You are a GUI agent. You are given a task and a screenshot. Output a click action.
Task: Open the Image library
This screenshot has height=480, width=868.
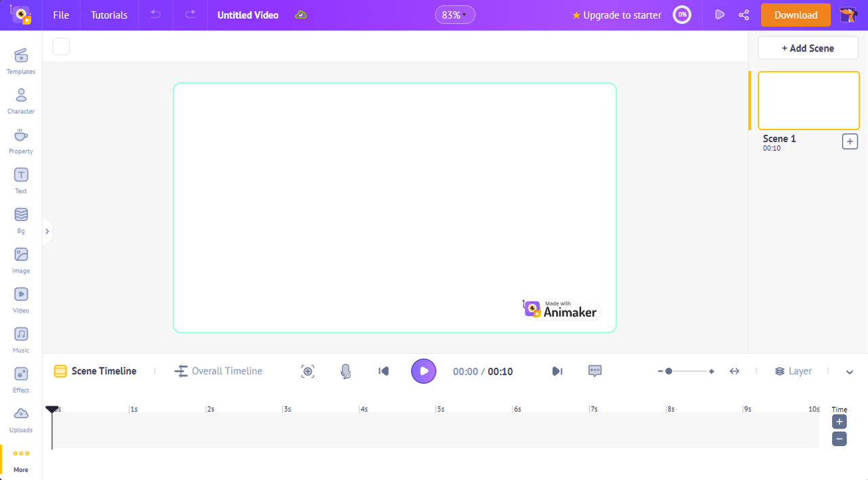pos(21,260)
